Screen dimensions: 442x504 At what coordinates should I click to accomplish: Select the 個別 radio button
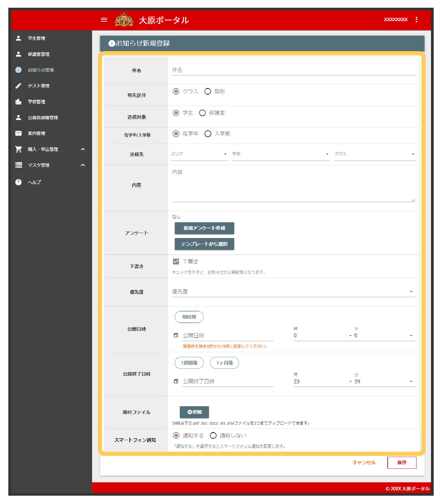pos(208,91)
